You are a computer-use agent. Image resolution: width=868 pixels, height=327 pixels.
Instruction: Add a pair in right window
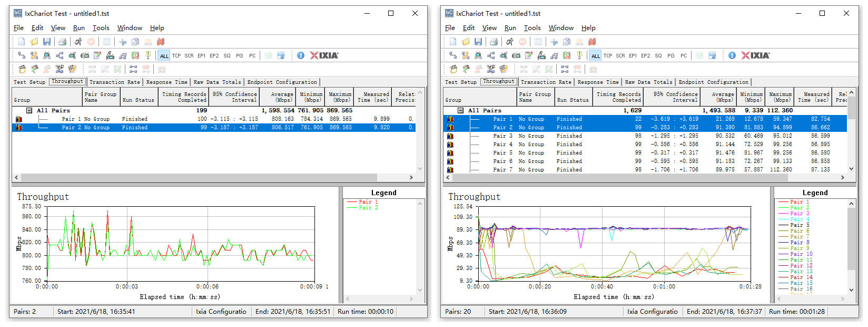[453, 55]
